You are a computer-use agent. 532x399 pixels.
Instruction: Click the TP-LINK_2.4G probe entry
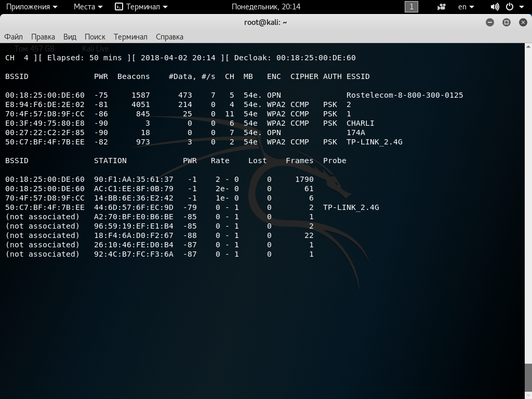[x=351, y=207]
